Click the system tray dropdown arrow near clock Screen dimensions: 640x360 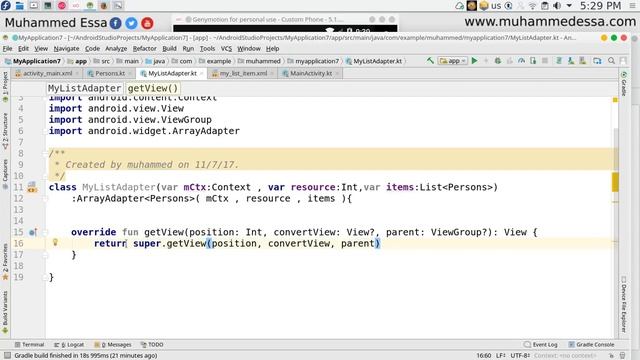click(569, 6)
